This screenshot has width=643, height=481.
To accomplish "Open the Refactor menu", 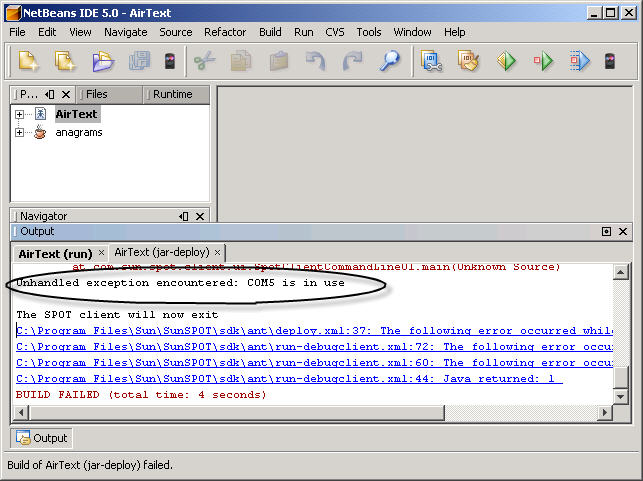I will (225, 32).
